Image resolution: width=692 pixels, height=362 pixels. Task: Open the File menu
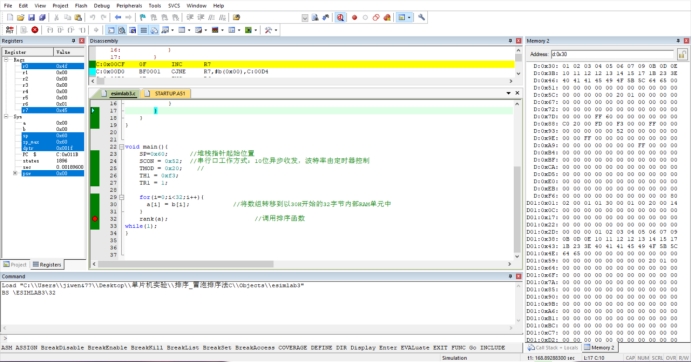[8, 6]
